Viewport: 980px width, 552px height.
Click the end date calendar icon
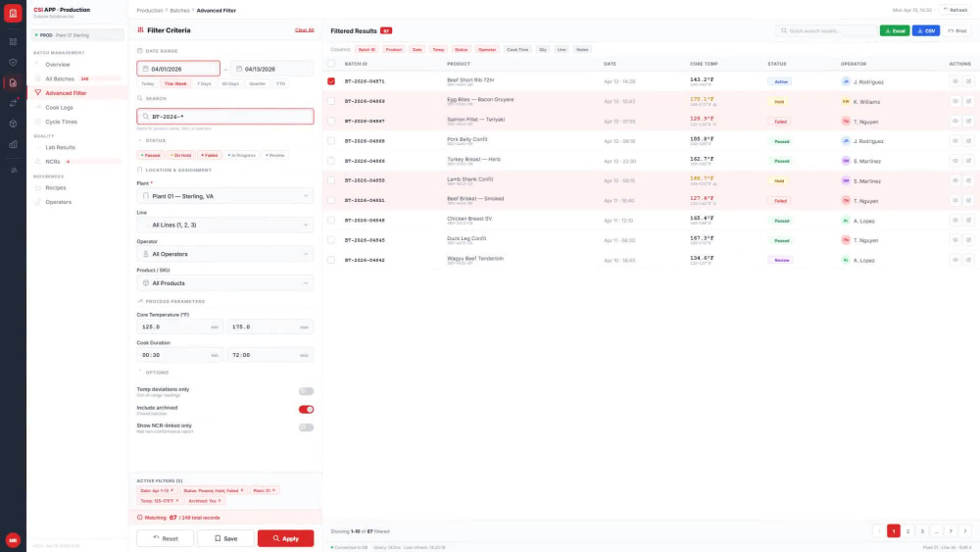(239, 69)
